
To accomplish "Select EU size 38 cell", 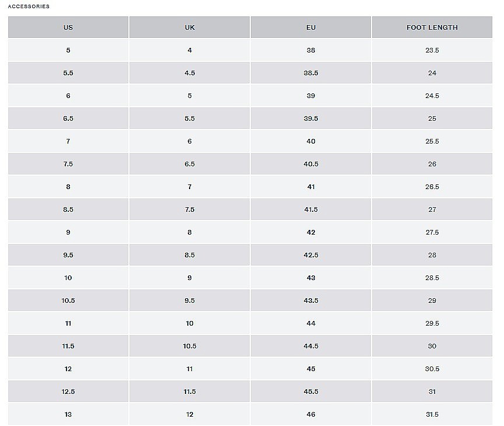I will 311,50.
